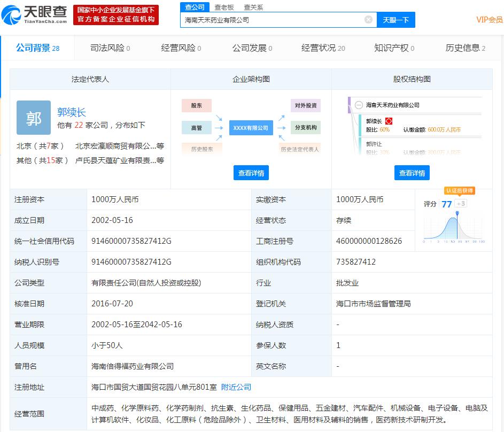Click the red icon beside 郭续长 shareholder

389,121
